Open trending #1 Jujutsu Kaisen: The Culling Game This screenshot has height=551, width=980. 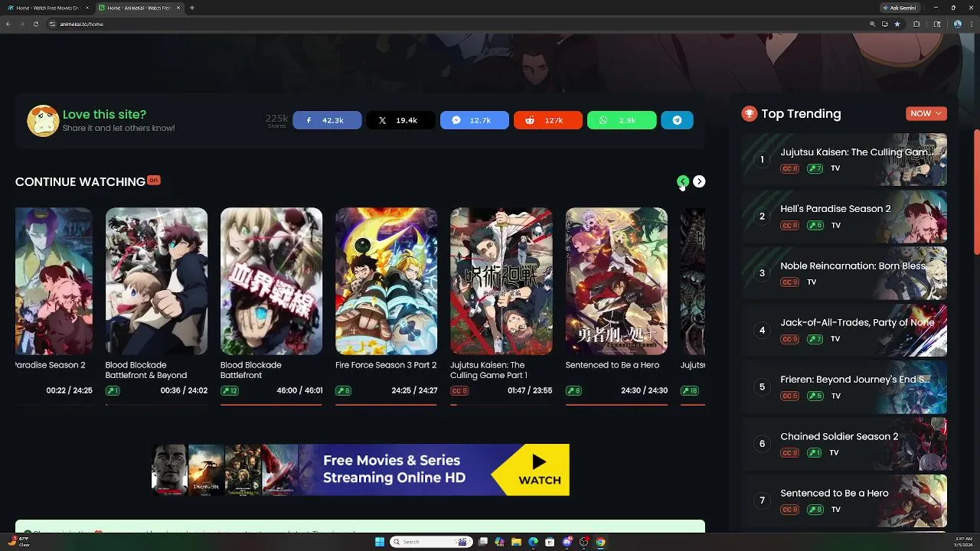[844, 159]
